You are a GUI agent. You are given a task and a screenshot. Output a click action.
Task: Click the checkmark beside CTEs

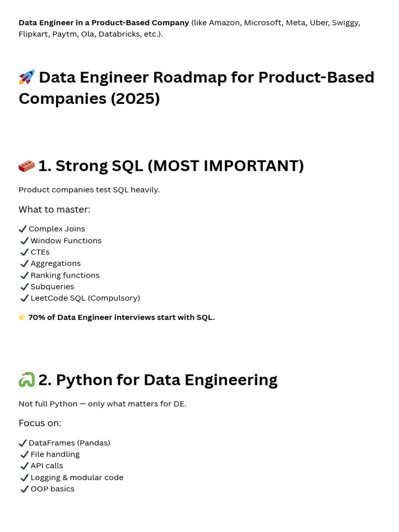coord(24,252)
